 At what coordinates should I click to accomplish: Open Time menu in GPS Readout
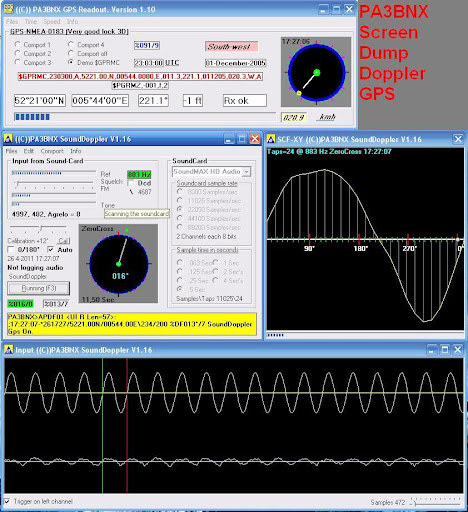tap(31, 21)
